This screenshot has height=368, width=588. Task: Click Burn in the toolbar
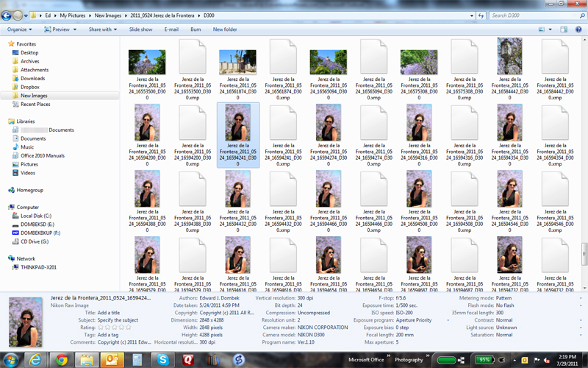[196, 29]
